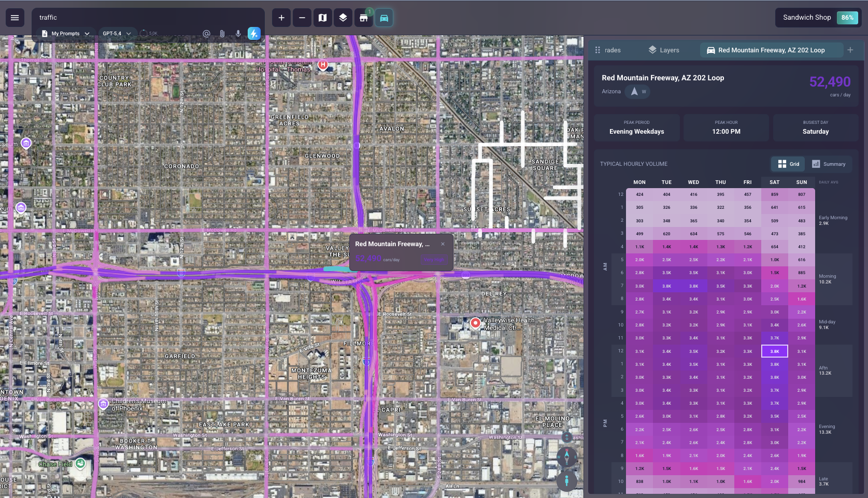Open the map style toolbar button
This screenshot has width=868, height=498.
322,18
